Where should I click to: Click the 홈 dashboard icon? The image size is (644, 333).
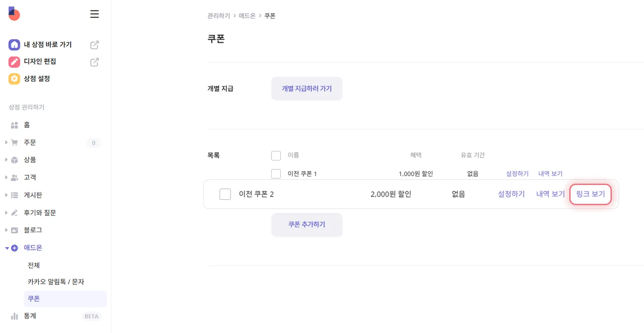tap(15, 125)
